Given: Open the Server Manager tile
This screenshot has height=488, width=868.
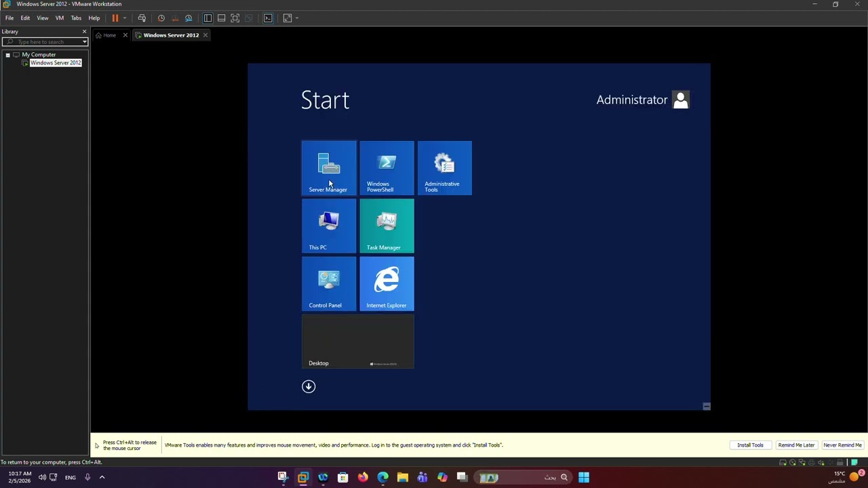Looking at the screenshot, I should point(329,168).
